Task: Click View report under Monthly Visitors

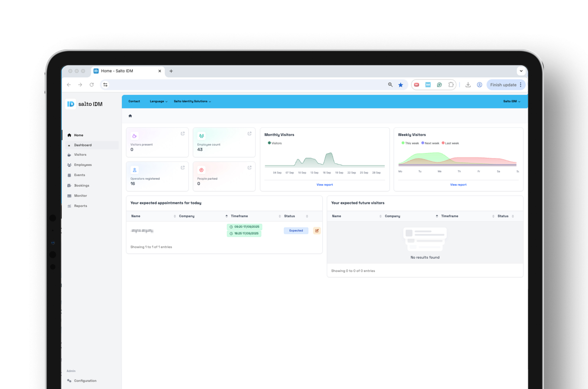Action: coord(325,185)
